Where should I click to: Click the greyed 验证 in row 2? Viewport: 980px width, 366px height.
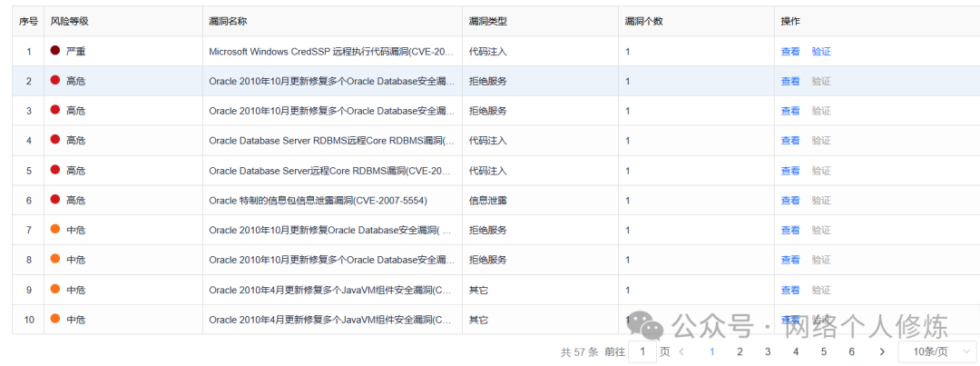pos(821,81)
